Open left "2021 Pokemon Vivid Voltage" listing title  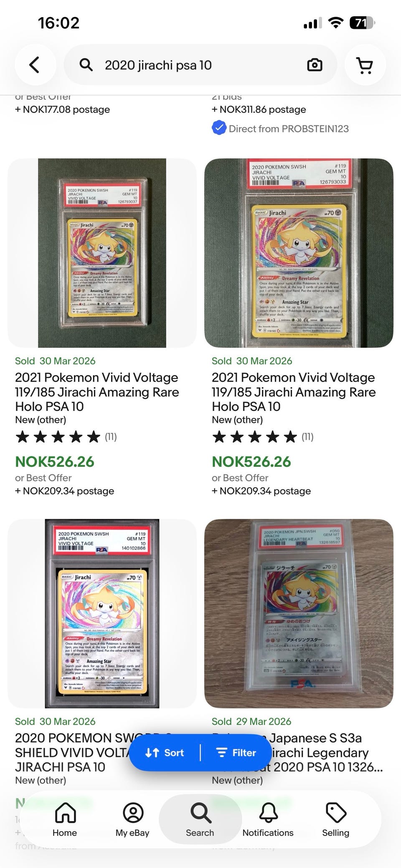pos(97,392)
